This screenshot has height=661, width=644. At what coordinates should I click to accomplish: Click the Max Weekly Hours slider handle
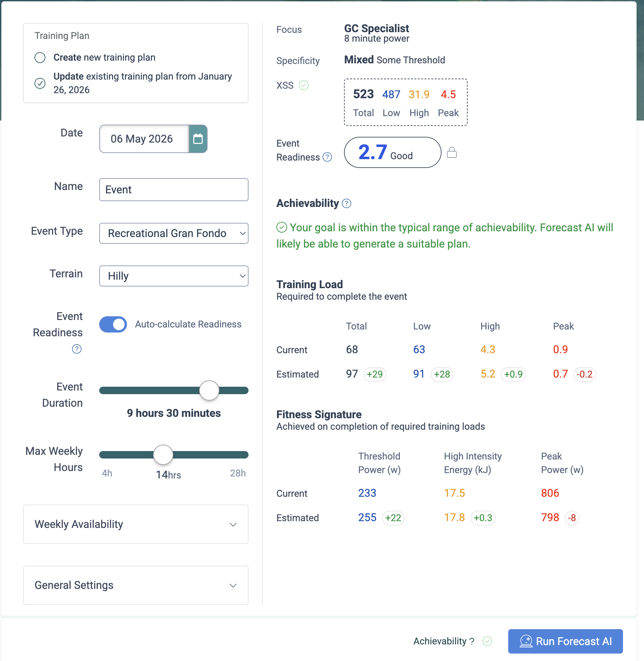click(x=163, y=455)
